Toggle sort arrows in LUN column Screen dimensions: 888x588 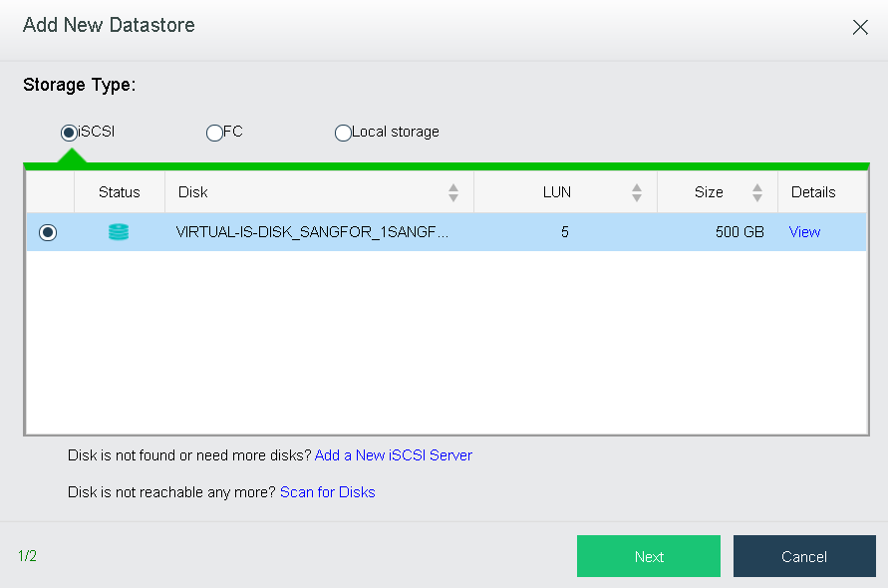pyautogui.click(x=637, y=192)
